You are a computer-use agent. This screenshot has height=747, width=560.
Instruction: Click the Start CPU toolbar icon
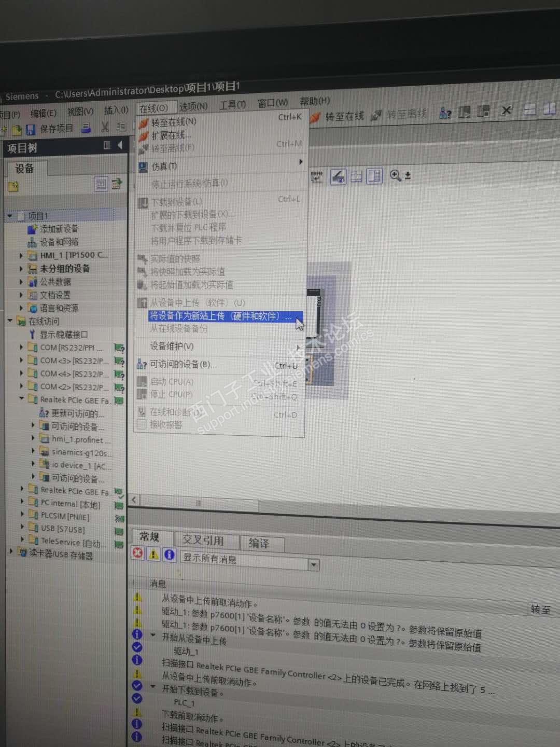(x=465, y=112)
